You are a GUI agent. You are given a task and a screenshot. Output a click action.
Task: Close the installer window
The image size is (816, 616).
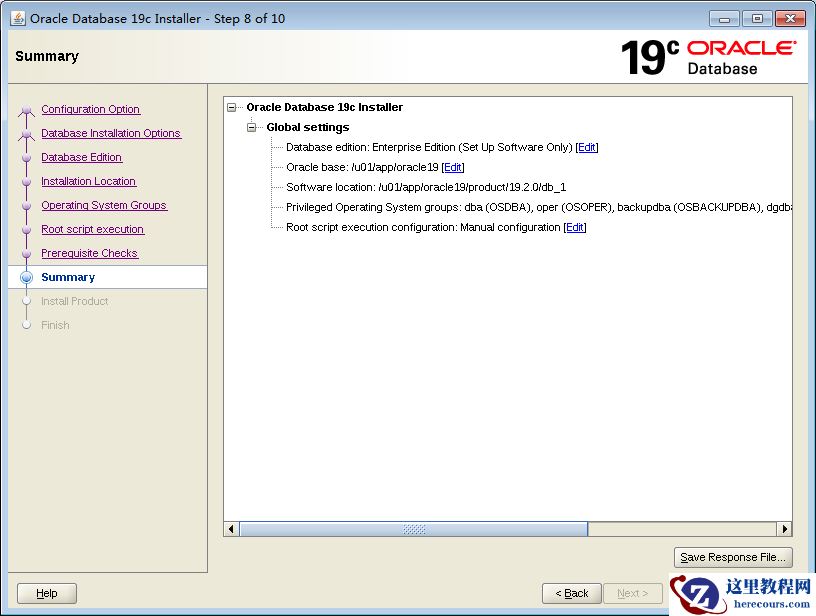point(790,19)
